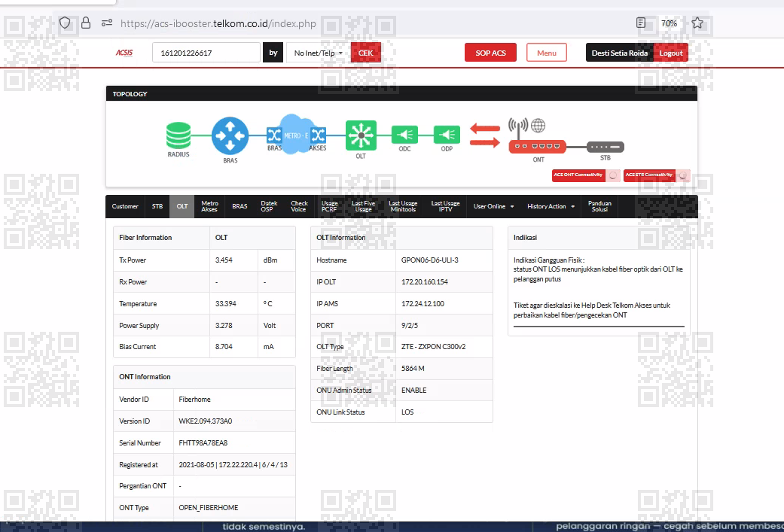The height and width of the screenshot is (532, 784).
Task: Open the Datek OSP tab
Action: [269, 206]
